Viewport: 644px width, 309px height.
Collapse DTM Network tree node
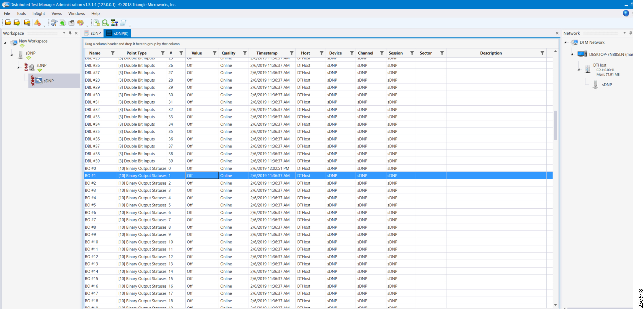click(565, 42)
